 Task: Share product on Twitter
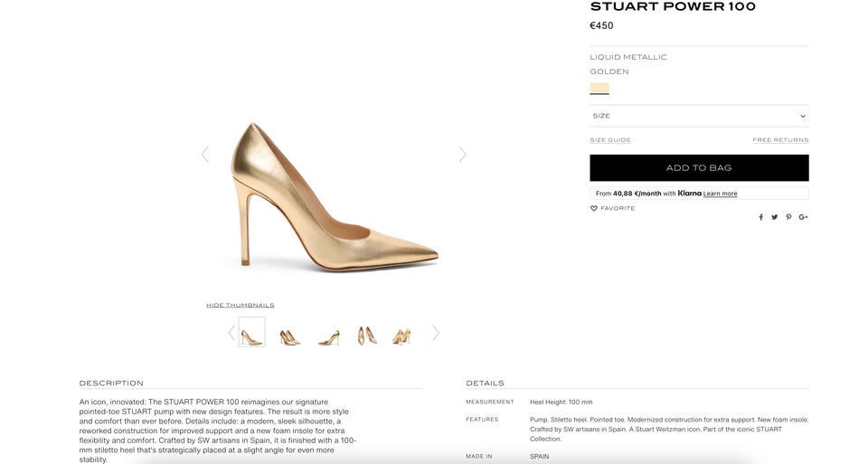pos(774,217)
